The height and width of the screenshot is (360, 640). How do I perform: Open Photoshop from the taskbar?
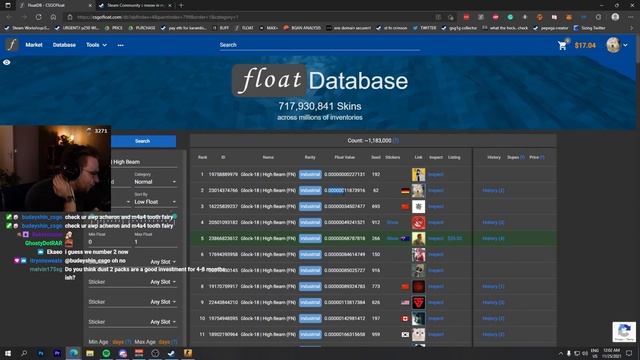click(41, 353)
